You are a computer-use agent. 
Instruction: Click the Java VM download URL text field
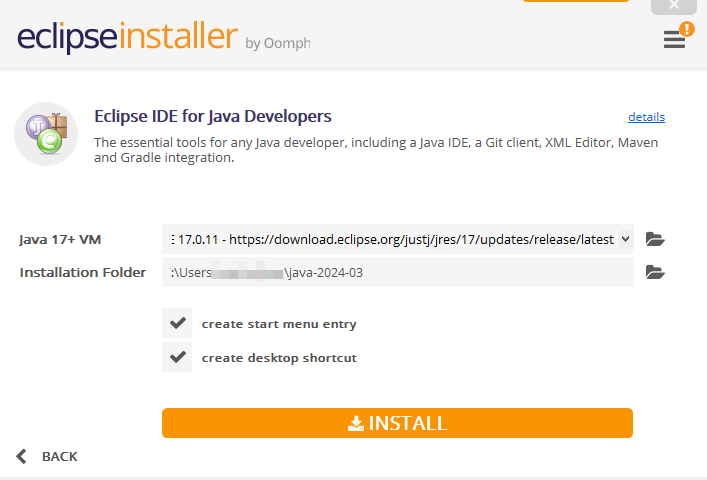click(x=390, y=239)
